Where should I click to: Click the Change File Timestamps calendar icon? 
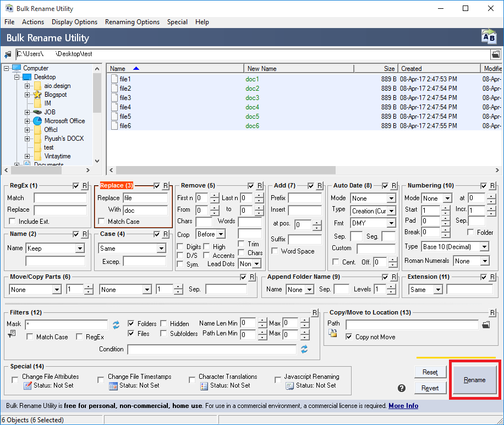click(113, 385)
